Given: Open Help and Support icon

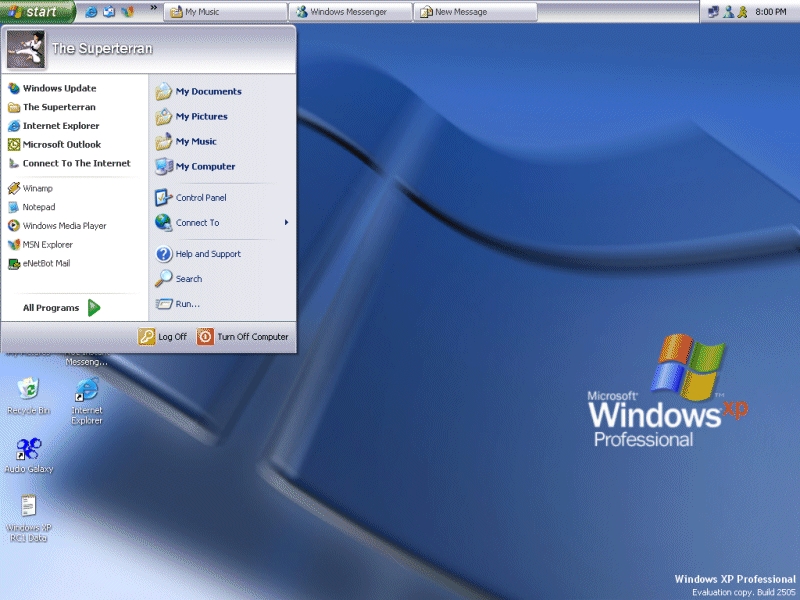Looking at the screenshot, I should pyautogui.click(x=164, y=254).
